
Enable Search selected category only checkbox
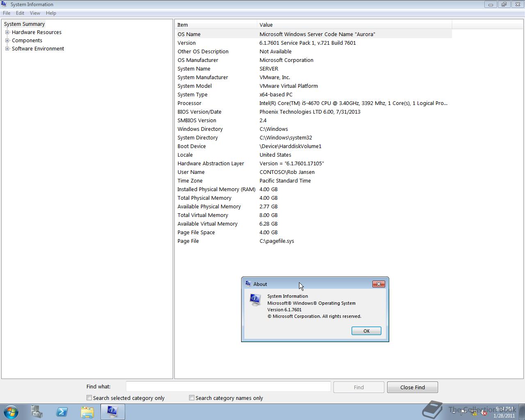pyautogui.click(x=89, y=397)
